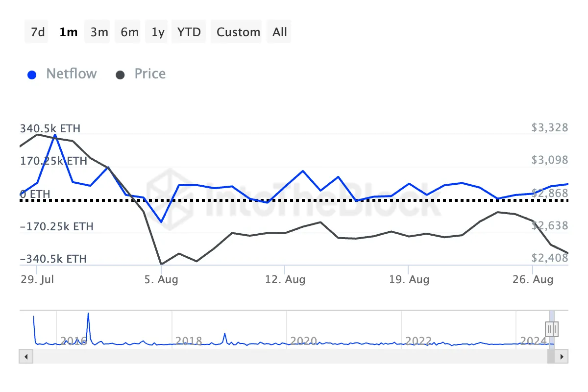Grab the navigator range handle
This screenshot has width=588, height=392.
[552, 328]
